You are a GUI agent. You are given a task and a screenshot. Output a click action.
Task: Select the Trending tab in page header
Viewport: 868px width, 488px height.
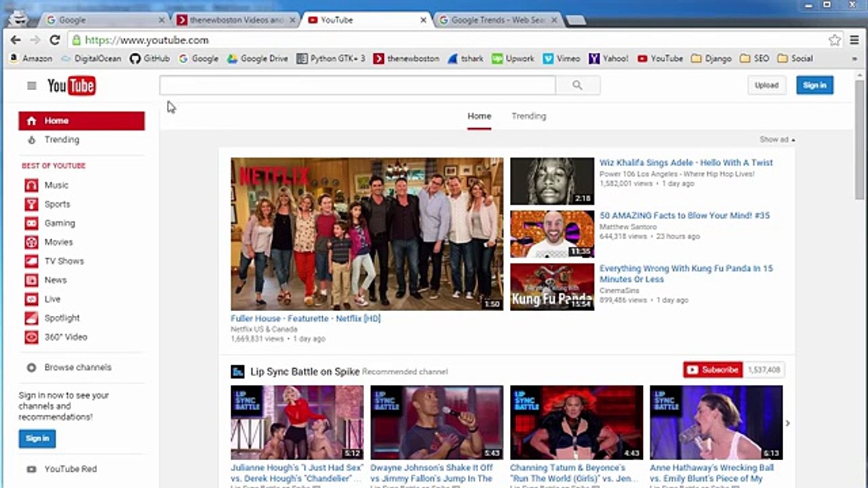[528, 116]
